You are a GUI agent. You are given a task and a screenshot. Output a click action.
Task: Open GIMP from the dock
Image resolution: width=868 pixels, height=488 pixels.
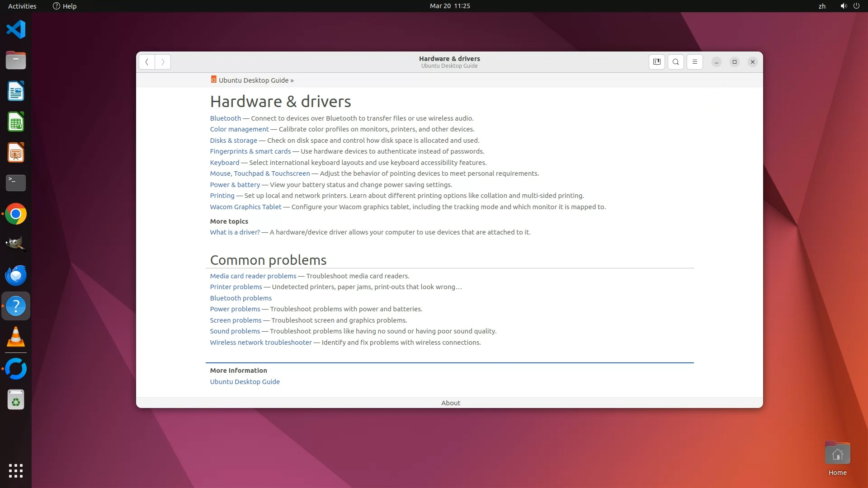[x=16, y=244]
